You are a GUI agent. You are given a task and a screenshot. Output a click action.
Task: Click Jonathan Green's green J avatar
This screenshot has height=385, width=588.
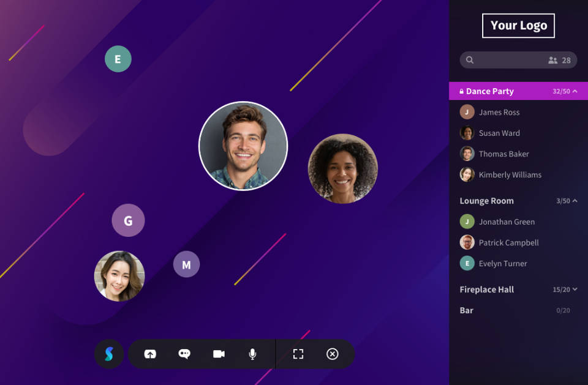(x=467, y=222)
